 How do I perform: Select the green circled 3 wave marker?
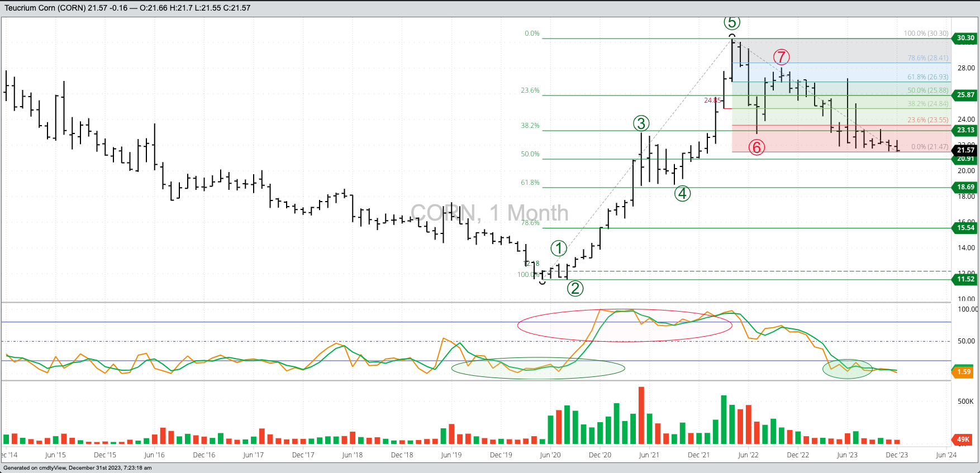coord(641,123)
